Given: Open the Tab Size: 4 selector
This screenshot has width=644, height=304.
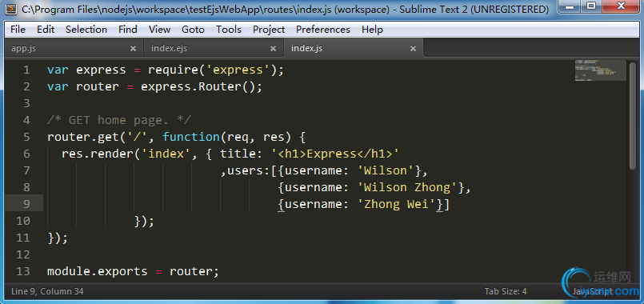Looking at the screenshot, I should (506, 291).
